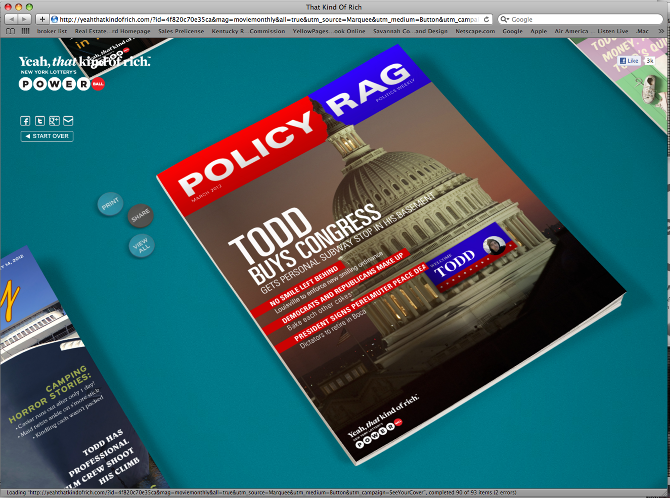
Task: Click the Start Over button
Action: pos(47,136)
